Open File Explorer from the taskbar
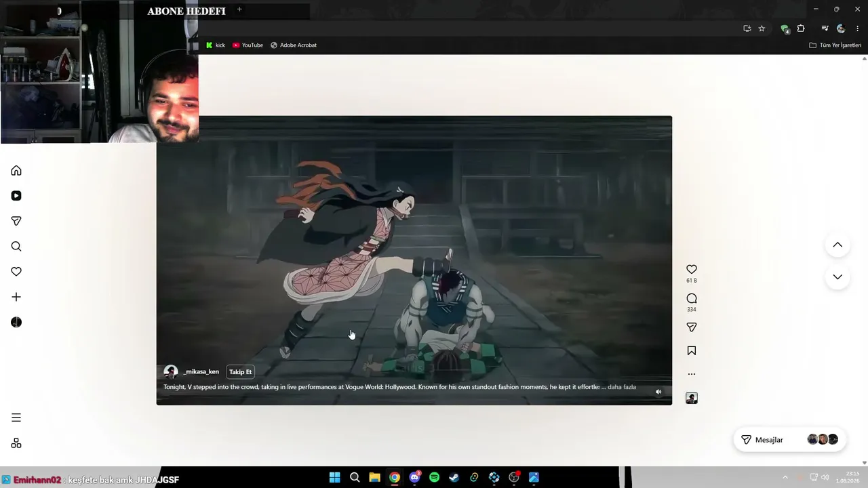The width and height of the screenshot is (868, 488). [x=374, y=478]
